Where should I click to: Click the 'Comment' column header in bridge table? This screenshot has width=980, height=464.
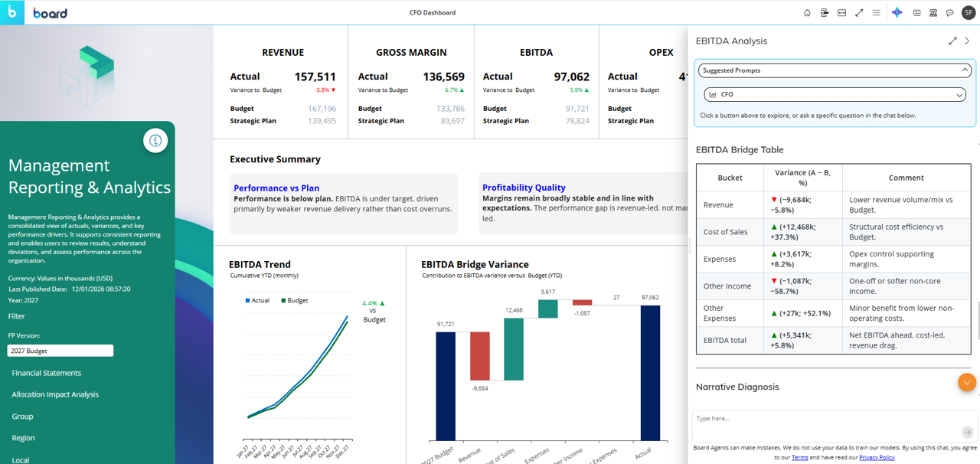coord(906,178)
